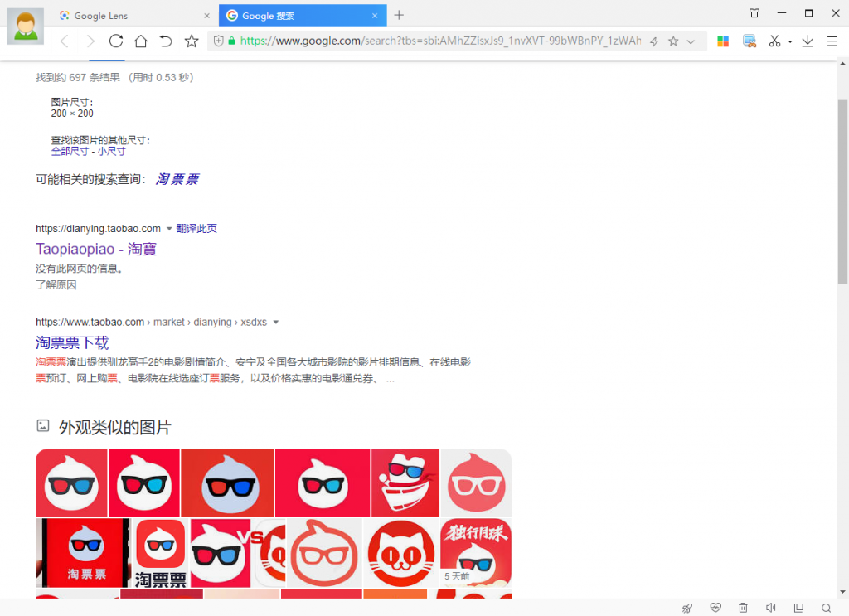Open favorites star icon left of address bar

(192, 41)
